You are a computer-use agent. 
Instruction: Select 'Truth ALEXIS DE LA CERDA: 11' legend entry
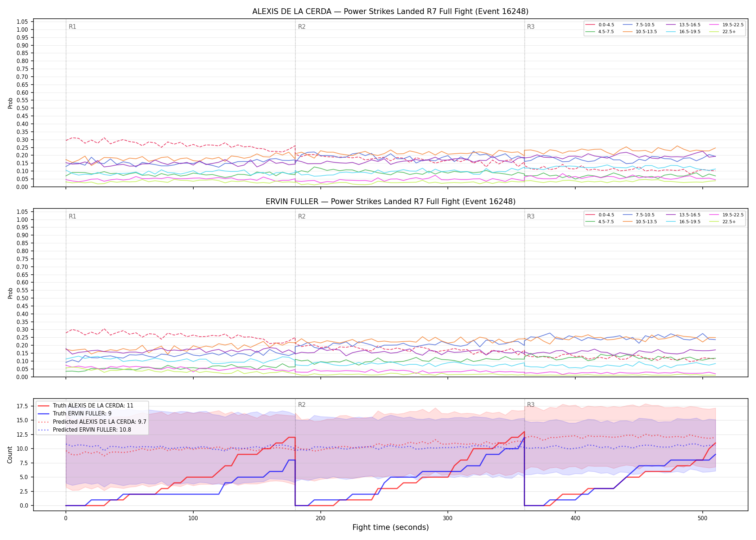[x=85, y=406]
